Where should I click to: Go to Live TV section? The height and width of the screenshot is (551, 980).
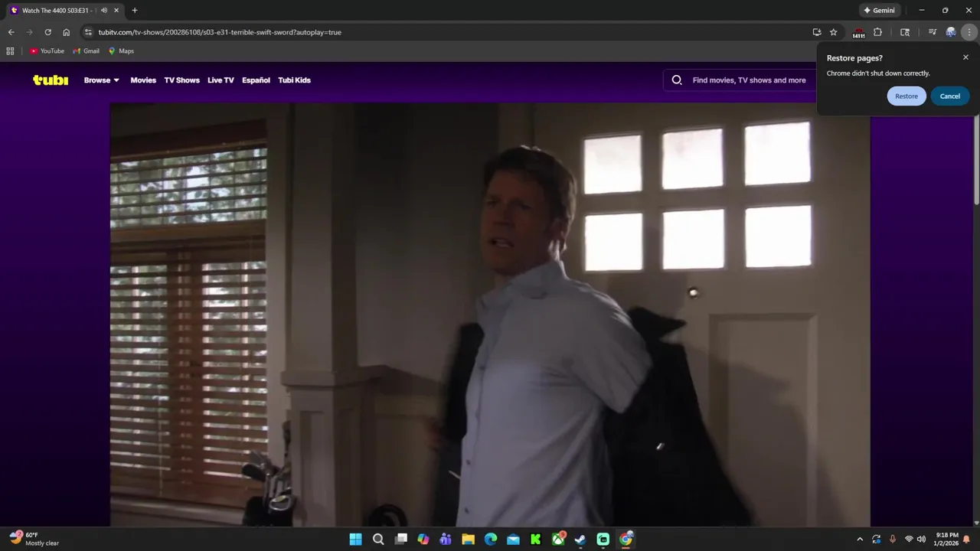tap(220, 80)
